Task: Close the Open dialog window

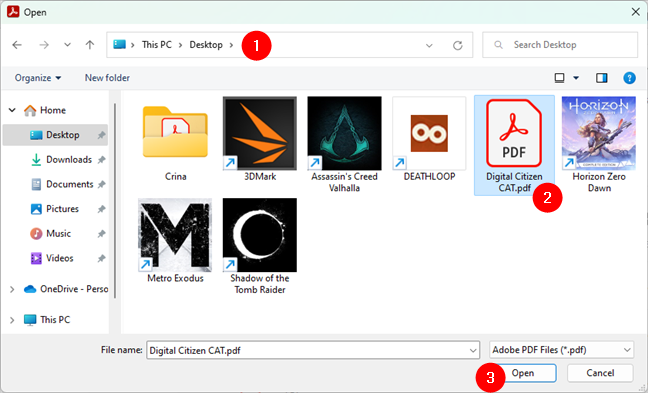Action: pyautogui.click(x=636, y=12)
